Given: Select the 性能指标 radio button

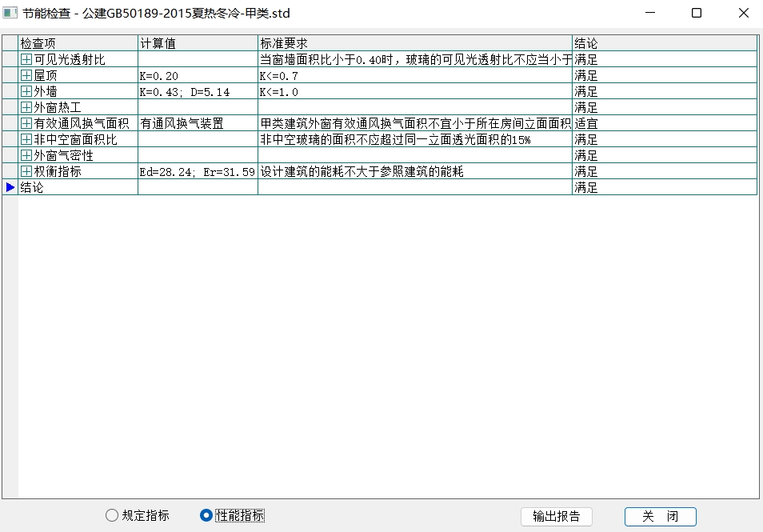Looking at the screenshot, I should coord(206,516).
